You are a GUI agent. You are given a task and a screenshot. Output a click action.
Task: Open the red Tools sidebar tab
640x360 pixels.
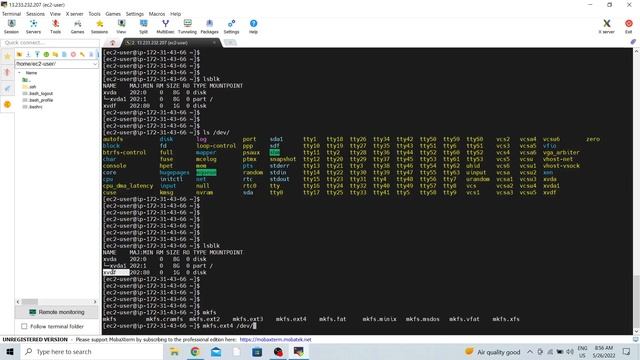(x=7, y=73)
